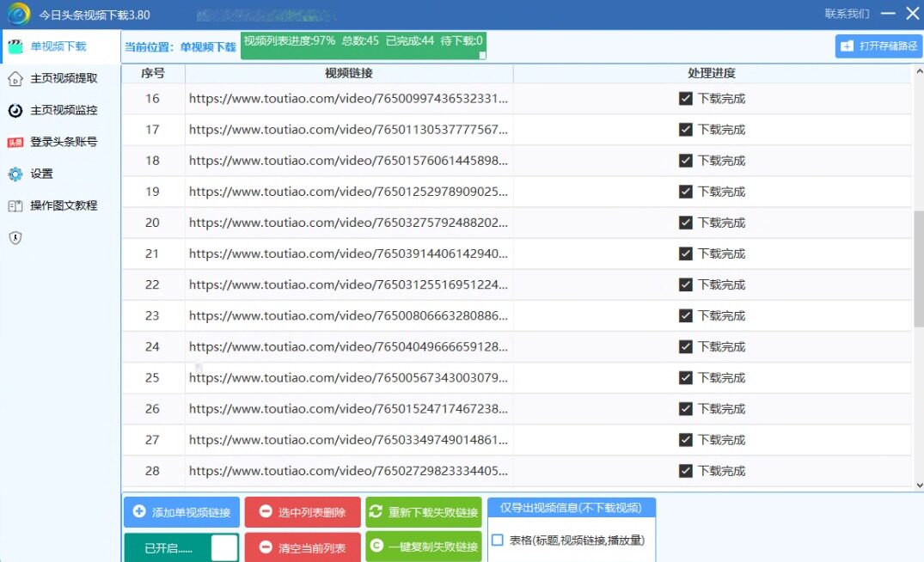This screenshot has width=924, height=562.
Task: Uncheck the checkbox for row 16
Action: pos(685,98)
